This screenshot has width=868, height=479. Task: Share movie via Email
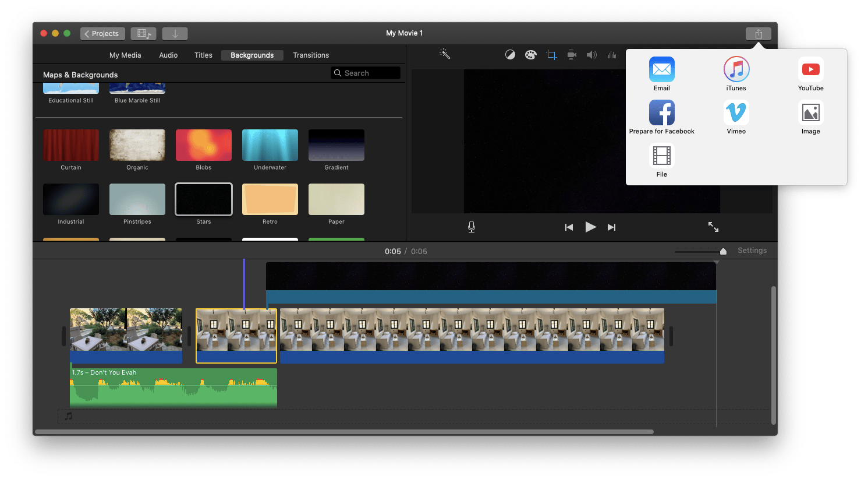coord(661,74)
